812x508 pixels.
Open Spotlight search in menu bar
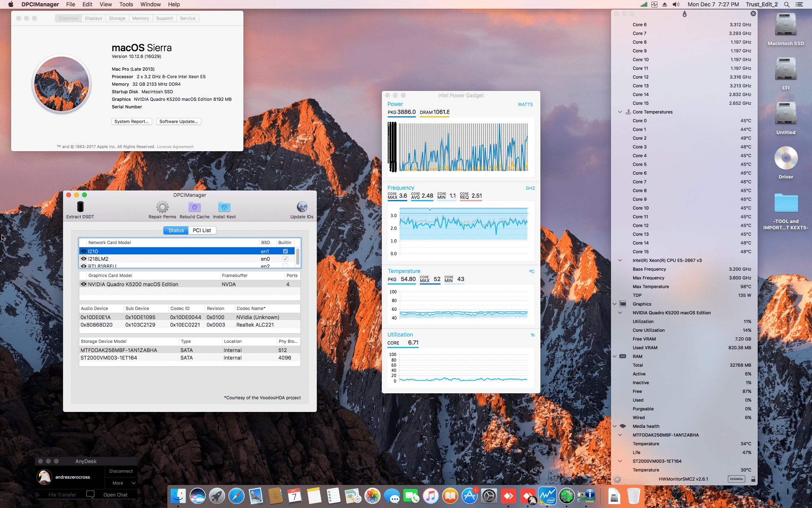coord(787,4)
